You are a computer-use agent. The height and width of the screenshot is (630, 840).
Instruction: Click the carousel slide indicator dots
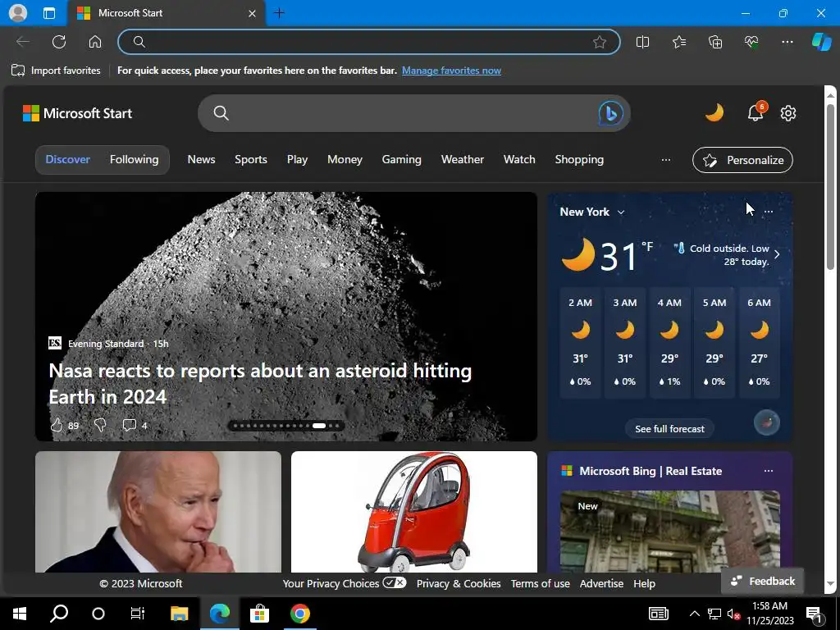point(285,426)
